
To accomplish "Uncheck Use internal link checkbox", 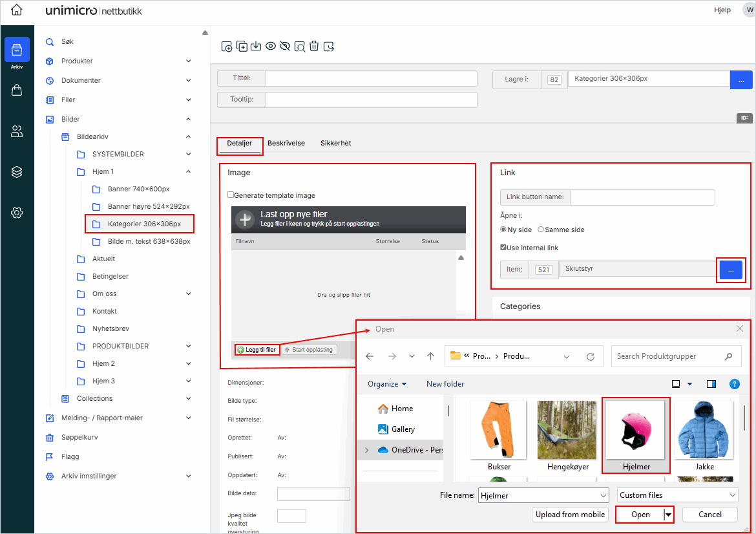I will point(504,247).
